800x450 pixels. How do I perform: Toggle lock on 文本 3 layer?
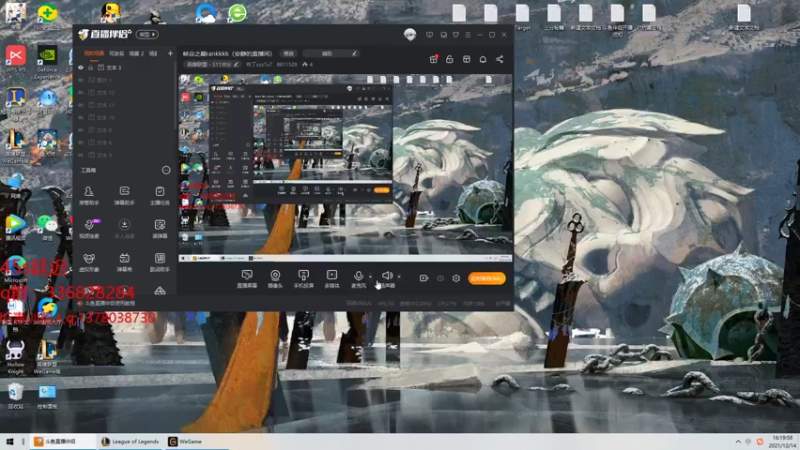click(x=91, y=67)
